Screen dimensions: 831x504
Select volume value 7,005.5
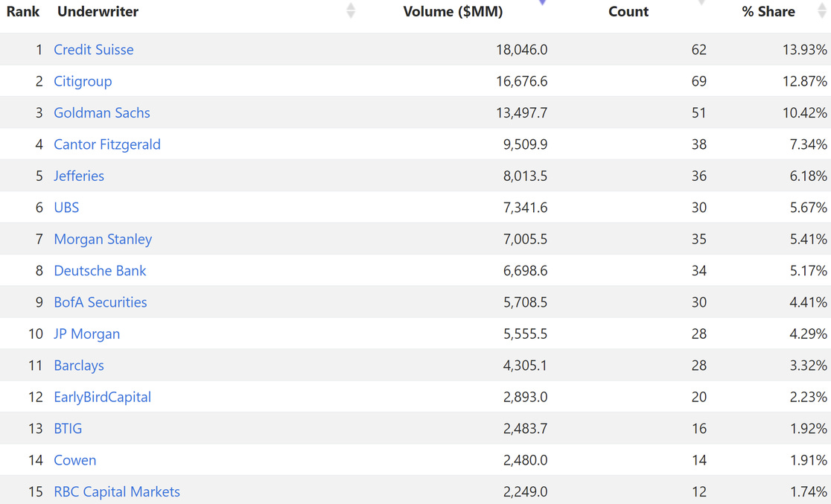525,239
